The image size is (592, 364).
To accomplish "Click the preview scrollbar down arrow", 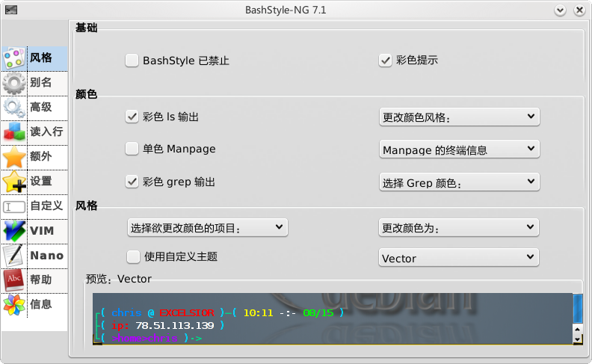I will pyautogui.click(x=577, y=339).
